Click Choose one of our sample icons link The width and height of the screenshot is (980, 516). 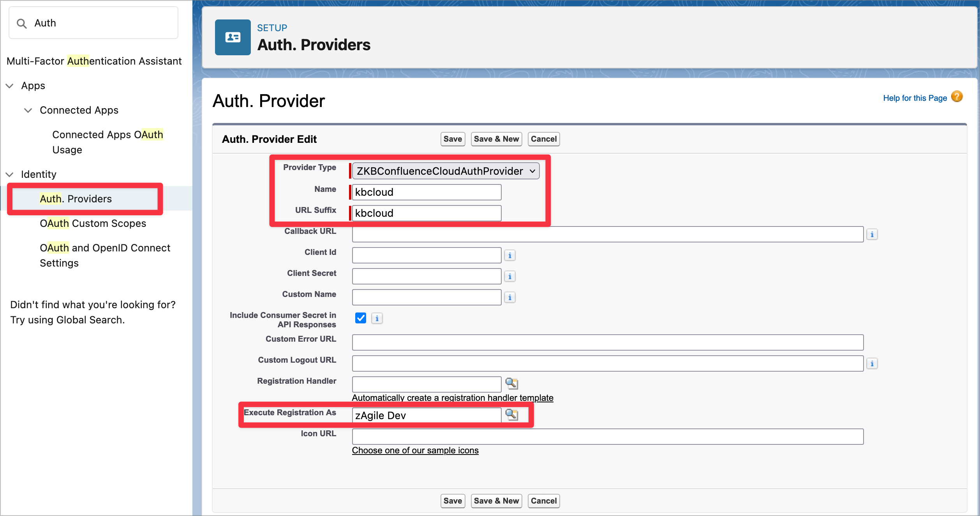click(x=415, y=450)
